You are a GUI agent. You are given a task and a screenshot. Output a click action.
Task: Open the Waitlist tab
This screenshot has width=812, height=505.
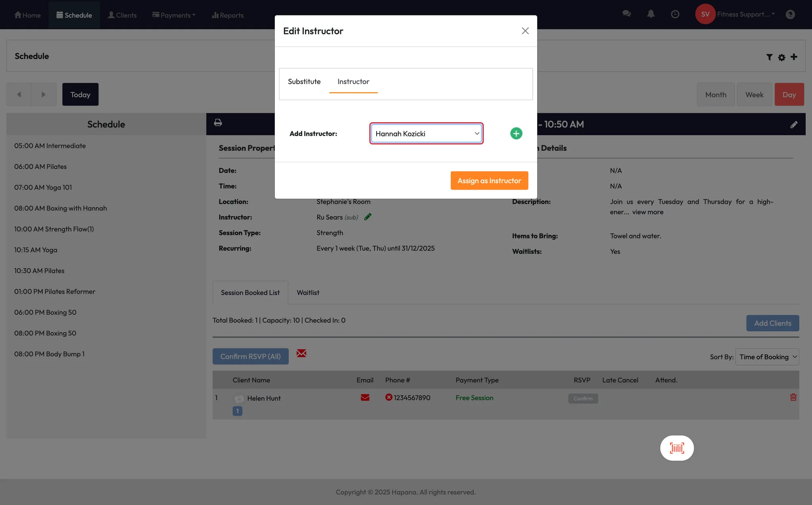click(308, 292)
